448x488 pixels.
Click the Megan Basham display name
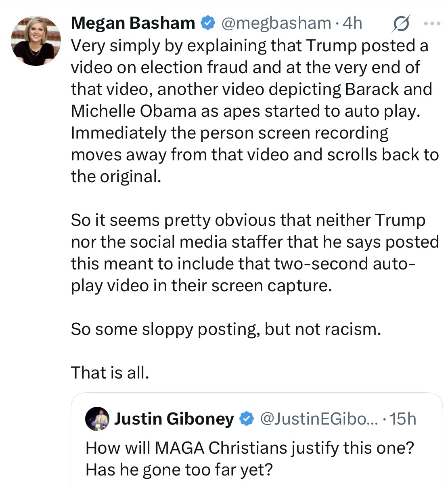coord(133,23)
